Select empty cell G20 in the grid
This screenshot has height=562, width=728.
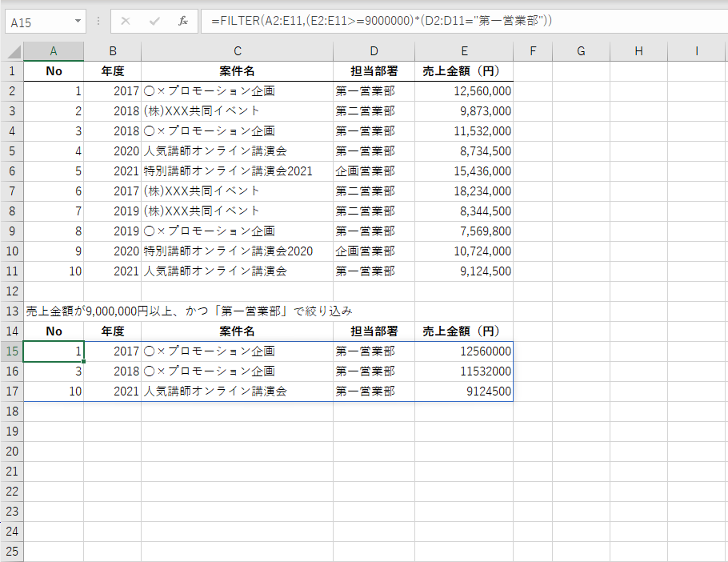[x=581, y=451]
